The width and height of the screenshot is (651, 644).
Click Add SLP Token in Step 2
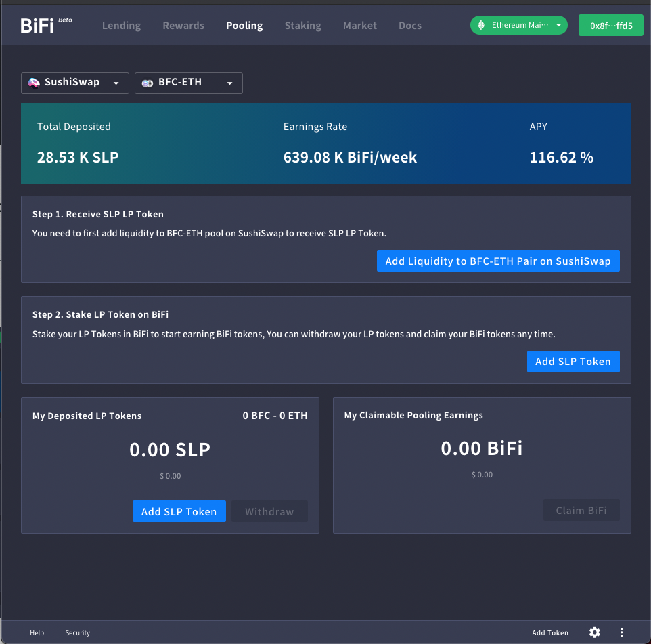573,362
